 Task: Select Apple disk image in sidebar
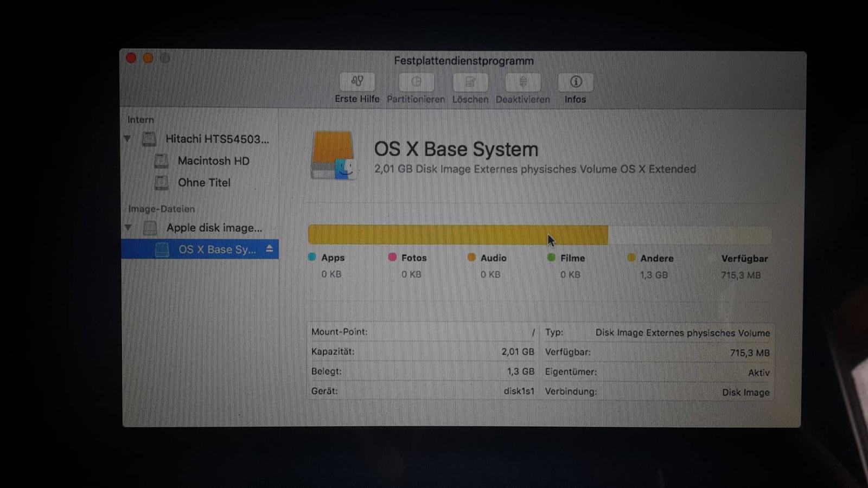[214, 228]
